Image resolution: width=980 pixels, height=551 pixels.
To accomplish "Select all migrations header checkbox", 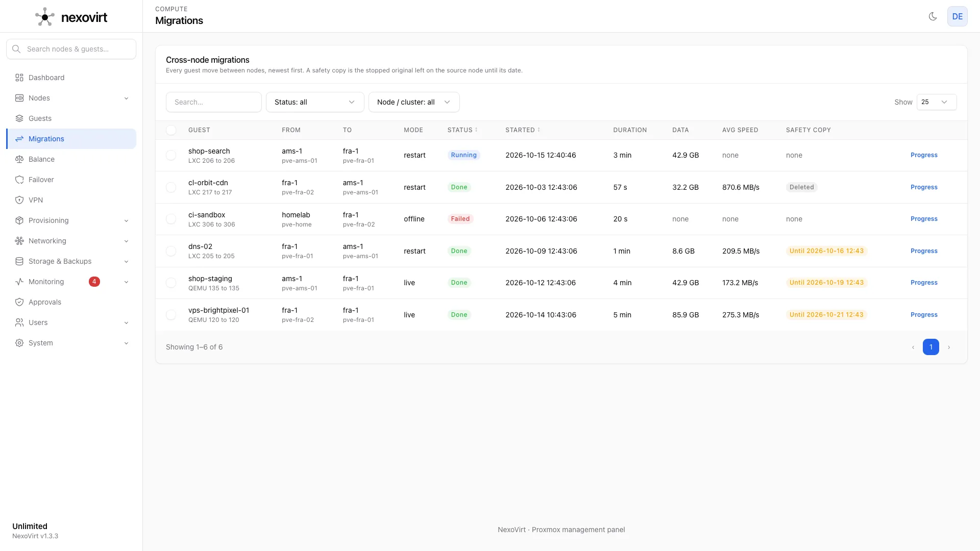I will coord(171,130).
